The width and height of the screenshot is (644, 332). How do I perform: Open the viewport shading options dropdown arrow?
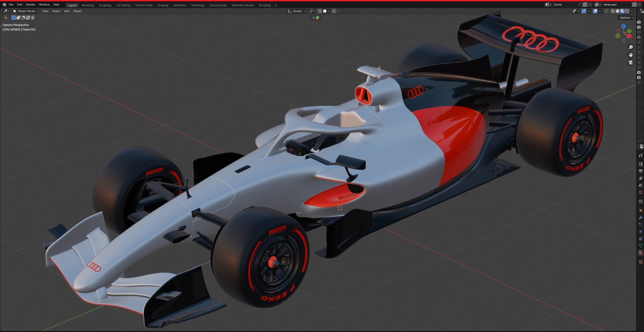632,11
